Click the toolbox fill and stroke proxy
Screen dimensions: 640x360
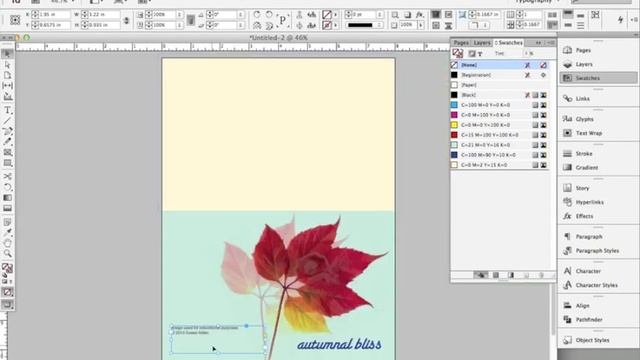tap(7, 268)
